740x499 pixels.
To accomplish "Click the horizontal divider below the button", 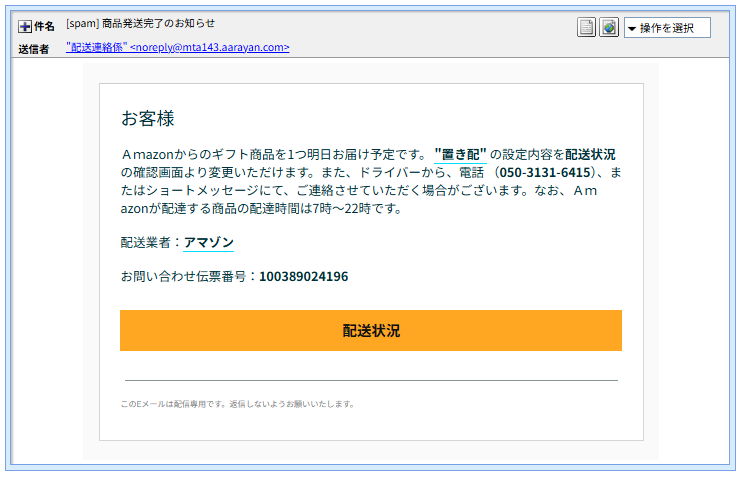I will [371, 380].
